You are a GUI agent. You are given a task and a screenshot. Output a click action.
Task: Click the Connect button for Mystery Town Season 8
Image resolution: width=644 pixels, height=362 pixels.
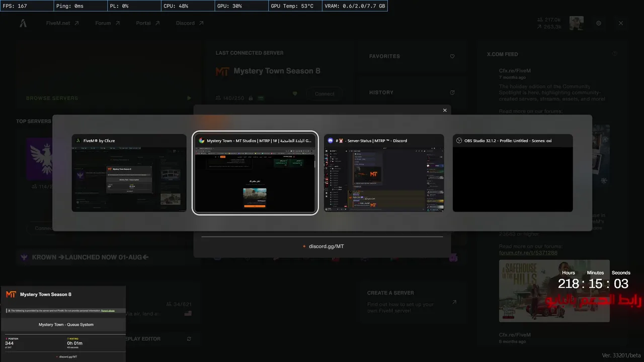click(325, 94)
